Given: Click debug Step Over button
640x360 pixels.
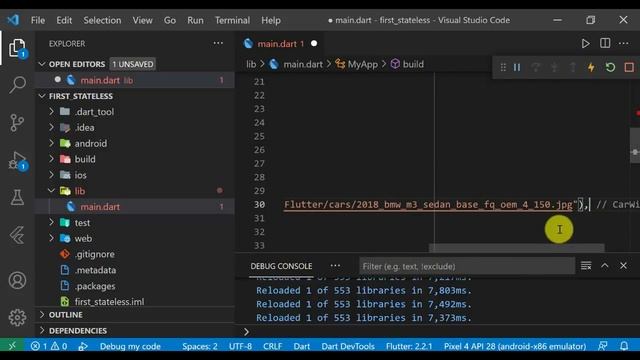Looking at the screenshot, I should [x=536, y=67].
